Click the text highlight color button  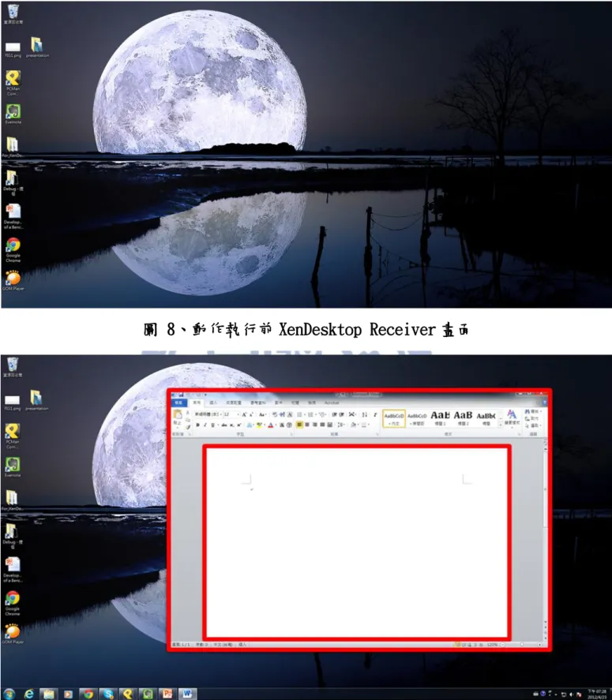(259, 425)
